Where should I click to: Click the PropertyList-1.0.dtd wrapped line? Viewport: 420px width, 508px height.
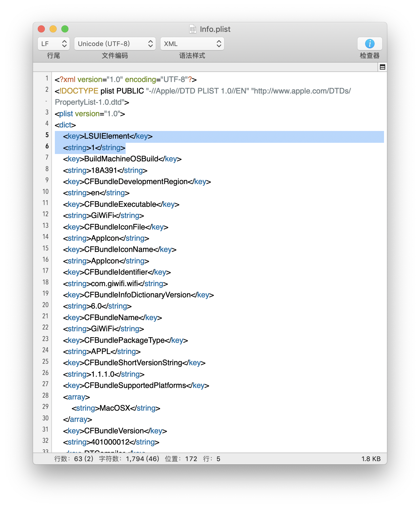(92, 102)
